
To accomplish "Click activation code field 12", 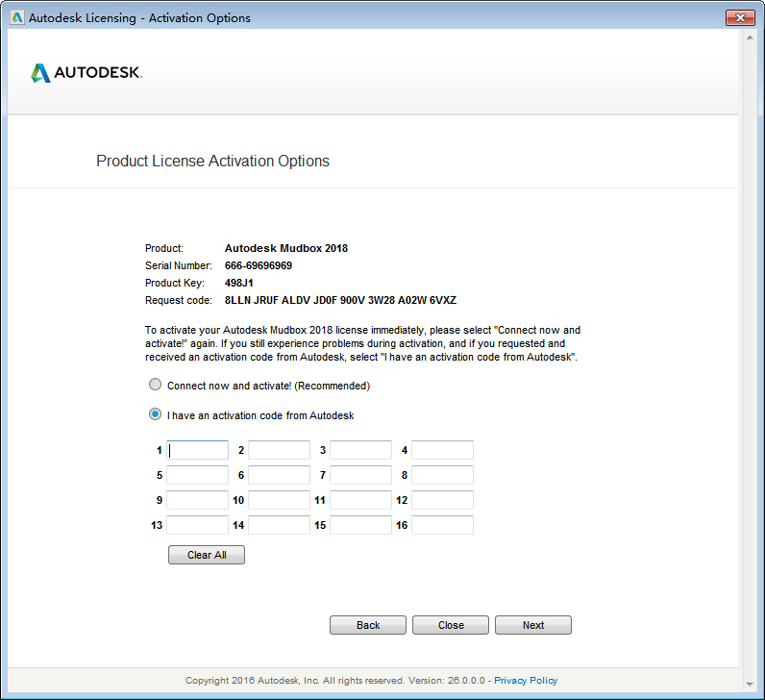I will [x=442, y=500].
